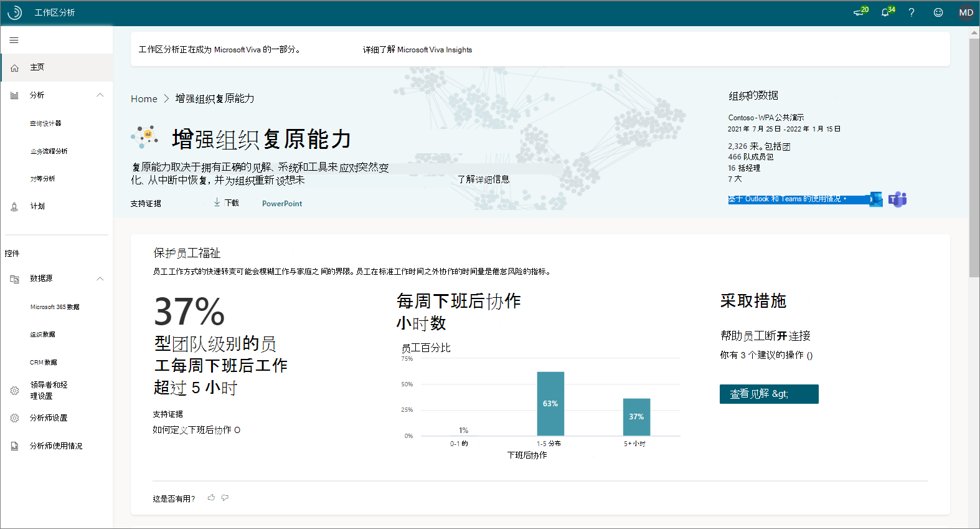Open 业务流程分析 in the sidebar
Viewport: 980px width, 529px height.
(x=49, y=151)
